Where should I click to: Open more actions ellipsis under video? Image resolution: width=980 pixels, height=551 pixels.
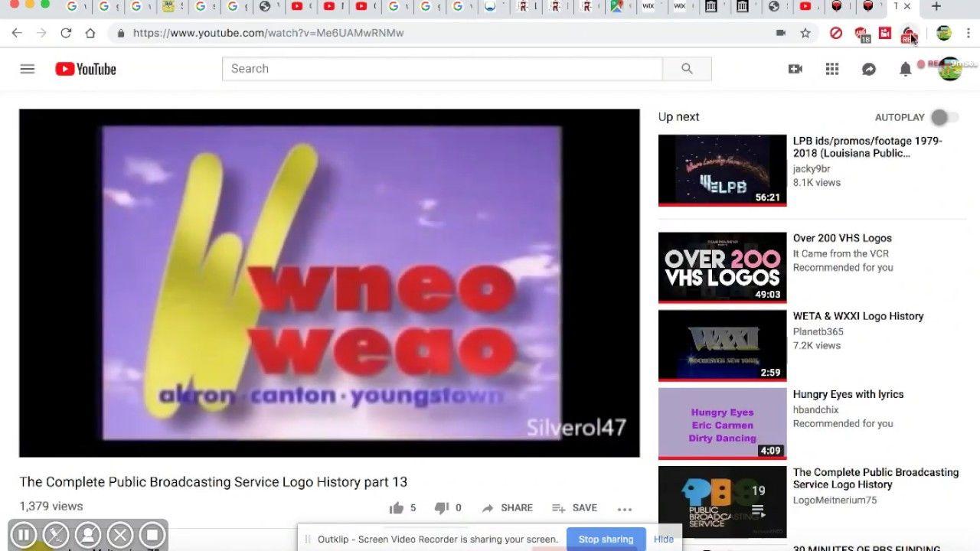pyautogui.click(x=625, y=508)
